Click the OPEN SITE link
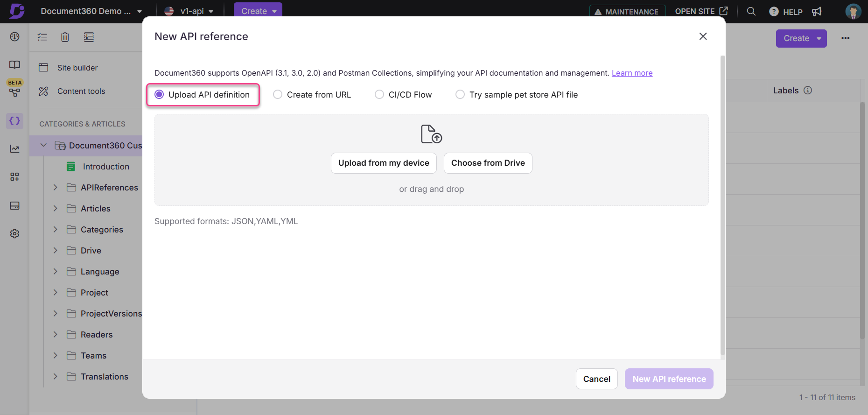 pyautogui.click(x=701, y=11)
